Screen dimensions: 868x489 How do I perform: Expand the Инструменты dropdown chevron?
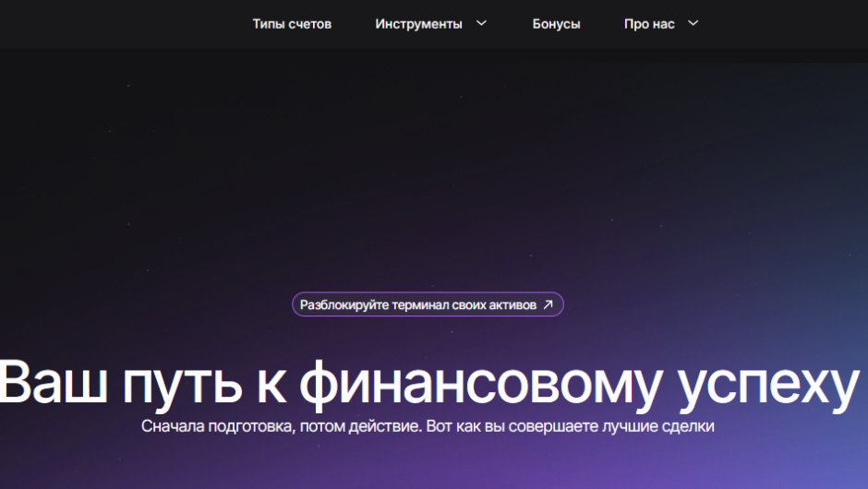[481, 24]
